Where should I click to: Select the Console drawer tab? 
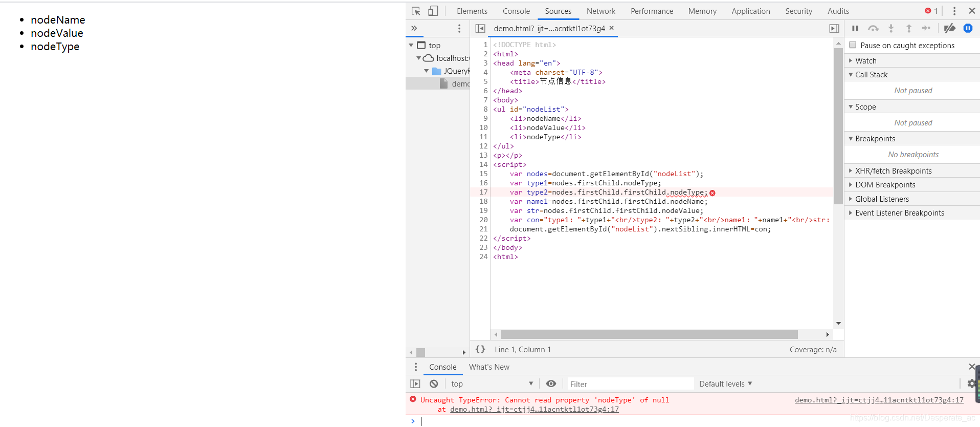click(442, 367)
